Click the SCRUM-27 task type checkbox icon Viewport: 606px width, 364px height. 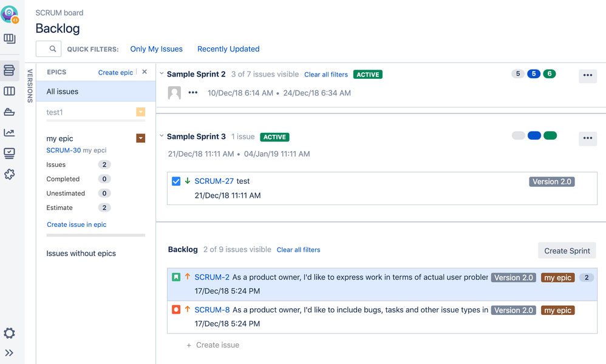pos(176,181)
